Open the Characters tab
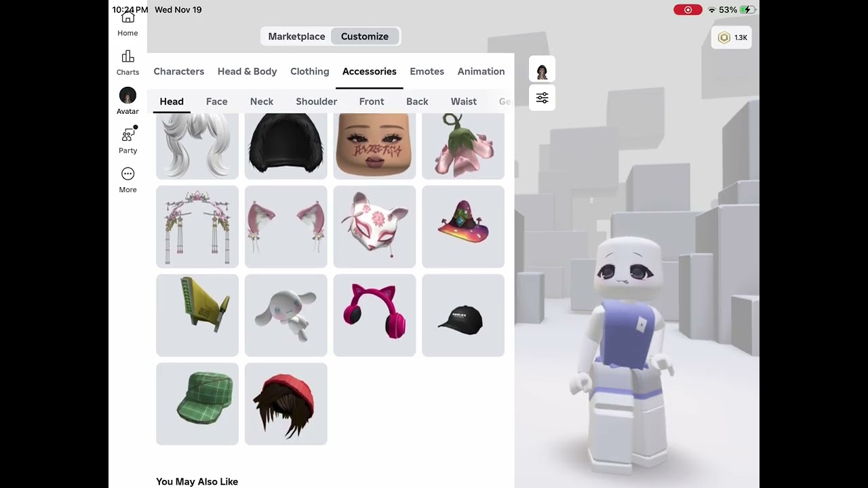868x488 pixels. point(178,71)
